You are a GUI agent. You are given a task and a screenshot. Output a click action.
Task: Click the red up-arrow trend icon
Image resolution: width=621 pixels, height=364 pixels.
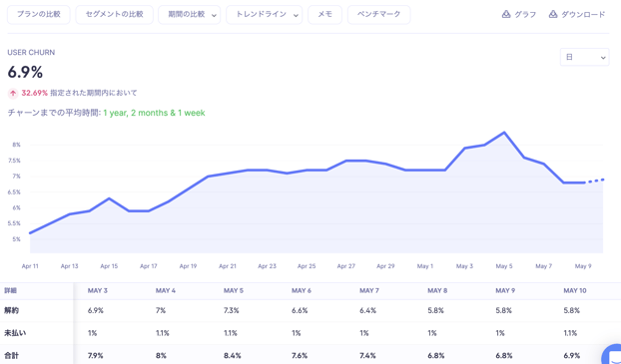13,94
